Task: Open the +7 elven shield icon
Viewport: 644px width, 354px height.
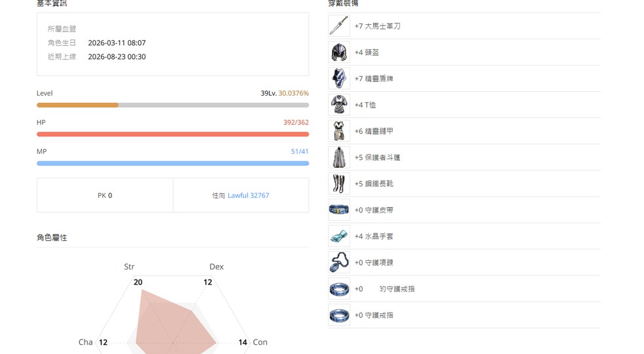Action: coord(339,79)
